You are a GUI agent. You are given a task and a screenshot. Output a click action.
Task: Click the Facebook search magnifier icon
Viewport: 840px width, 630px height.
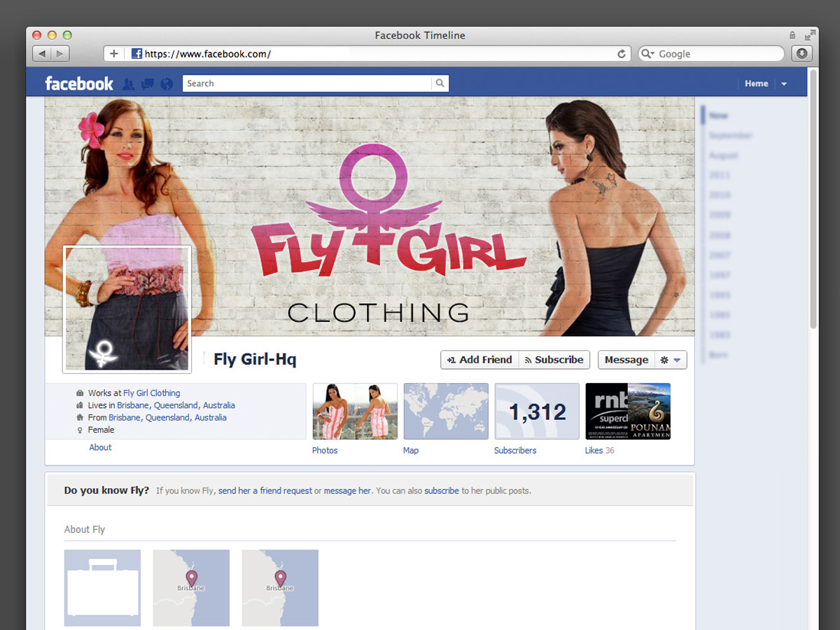click(x=440, y=83)
